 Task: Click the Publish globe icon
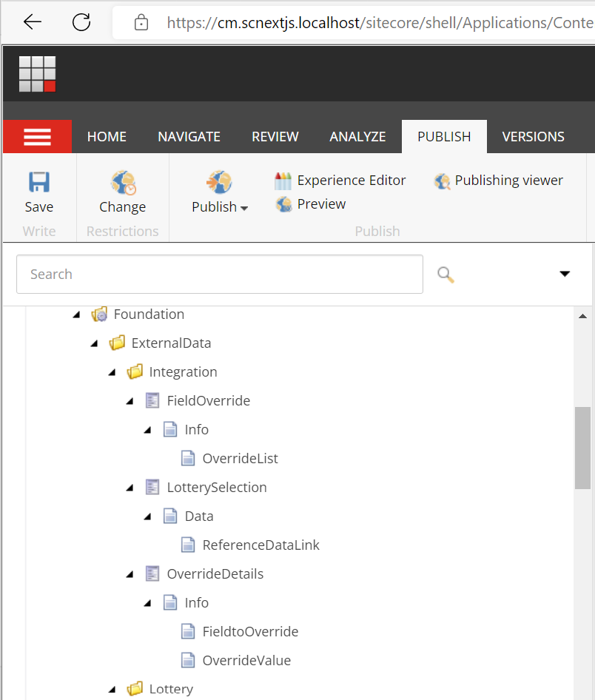(219, 182)
